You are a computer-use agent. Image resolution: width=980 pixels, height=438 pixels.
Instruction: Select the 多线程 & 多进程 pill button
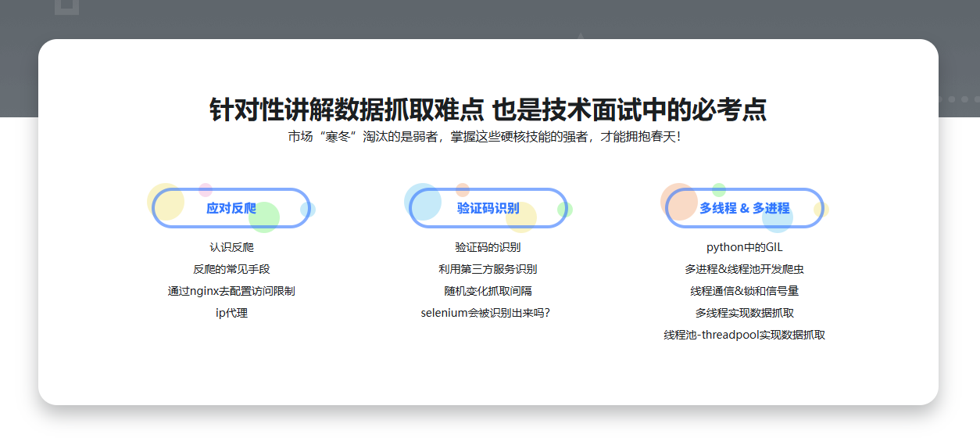(744, 208)
